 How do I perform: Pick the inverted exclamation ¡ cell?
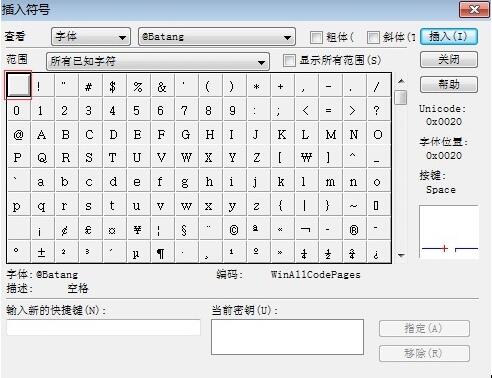[x=42, y=229]
